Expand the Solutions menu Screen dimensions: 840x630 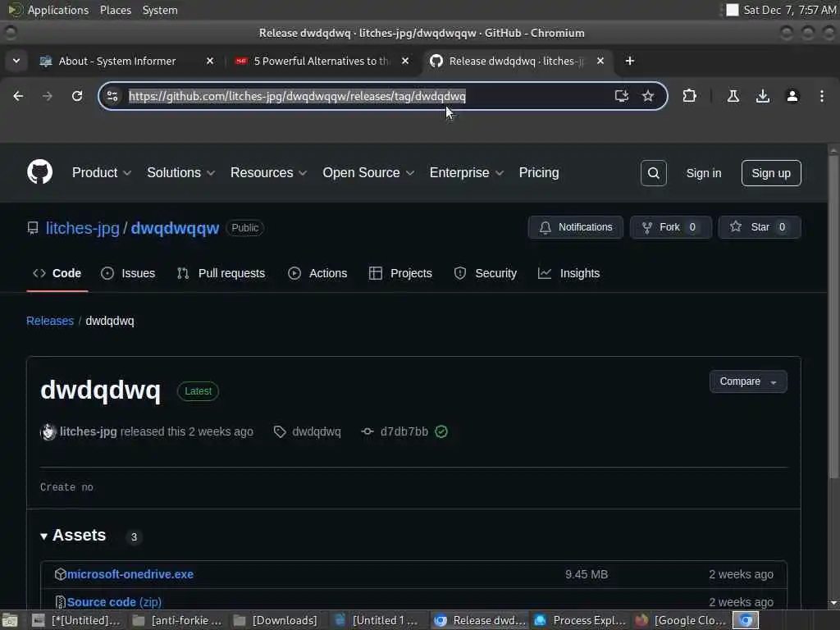tap(180, 172)
